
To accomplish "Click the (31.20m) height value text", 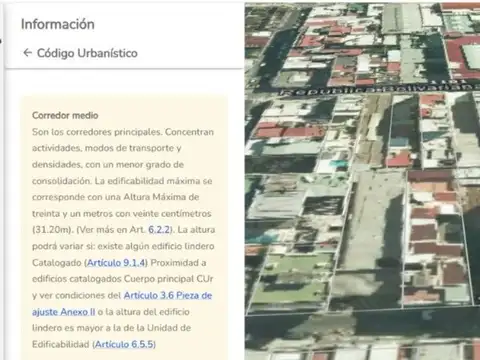I will click(52, 230).
